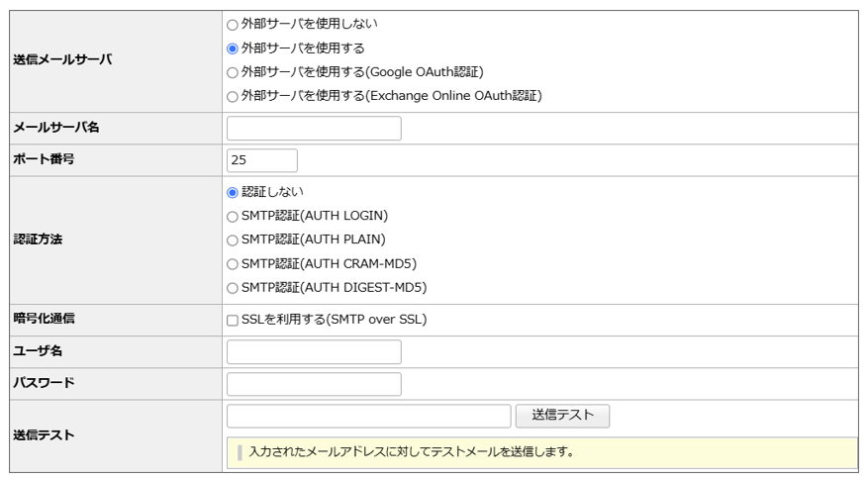Select '認証しない' authentication method
The width and height of the screenshot is (868, 478).
click(x=233, y=192)
